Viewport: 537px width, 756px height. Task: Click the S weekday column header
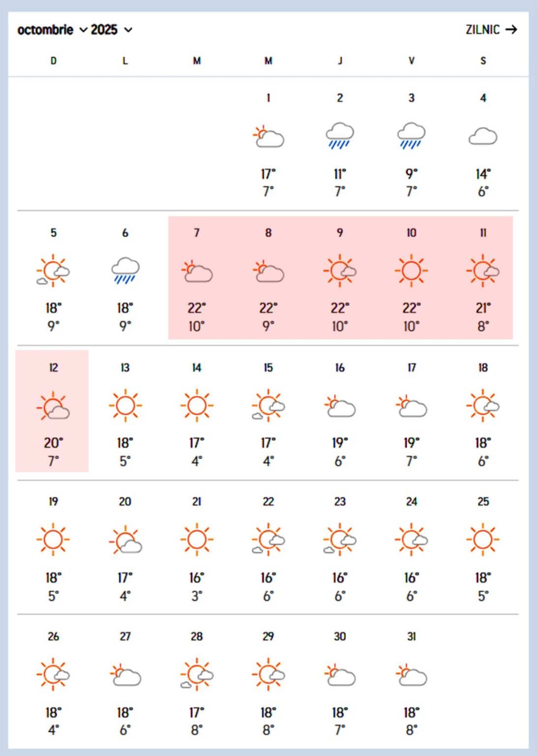[483, 61]
